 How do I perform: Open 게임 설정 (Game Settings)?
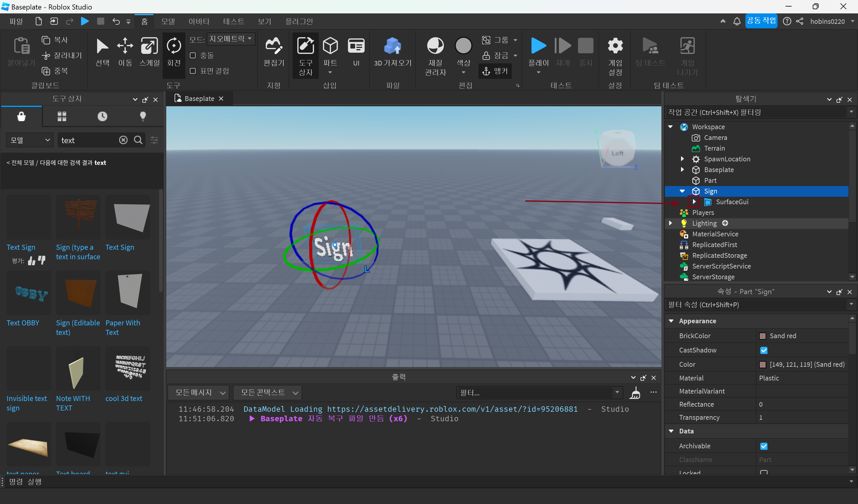615,56
